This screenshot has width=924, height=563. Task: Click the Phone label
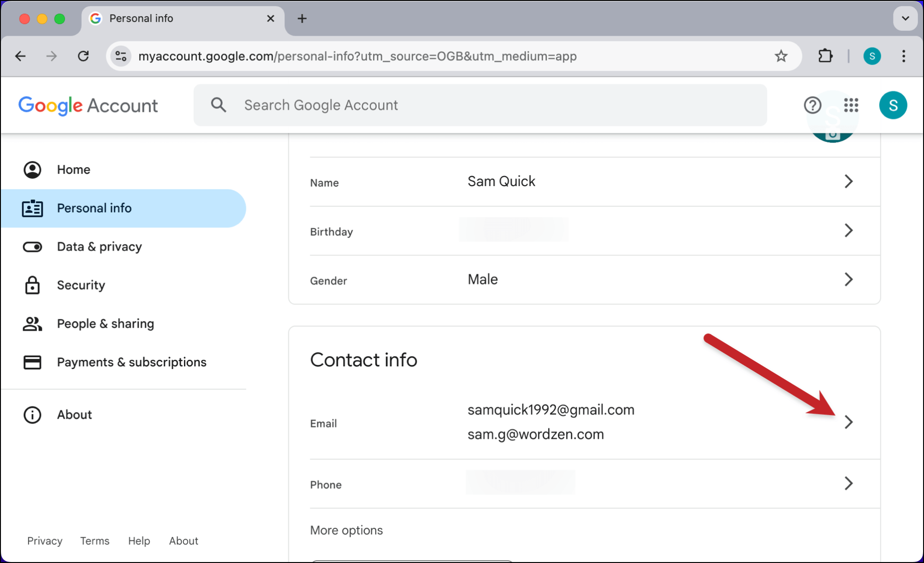click(326, 485)
